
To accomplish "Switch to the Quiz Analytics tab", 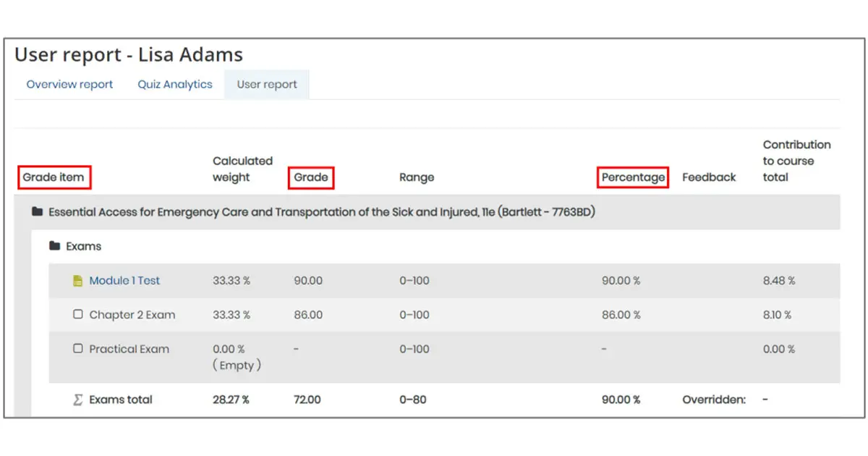I will tap(175, 85).
